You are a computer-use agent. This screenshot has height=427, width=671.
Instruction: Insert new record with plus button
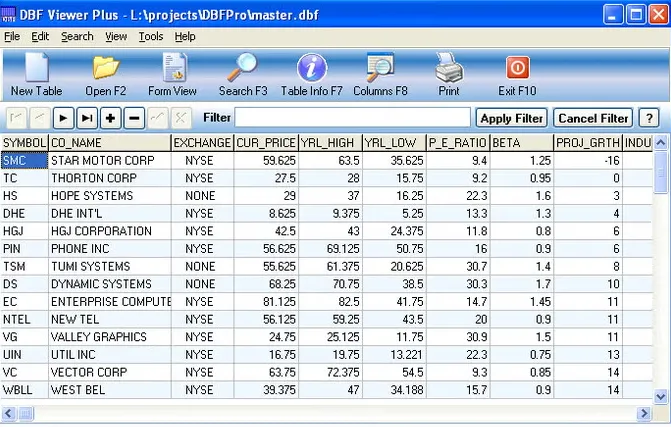tap(110, 118)
